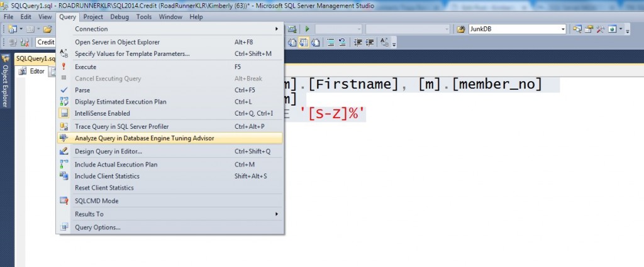This screenshot has width=644, height=267.
Task: Open the Object Explorer side tab
Action: tap(5, 81)
